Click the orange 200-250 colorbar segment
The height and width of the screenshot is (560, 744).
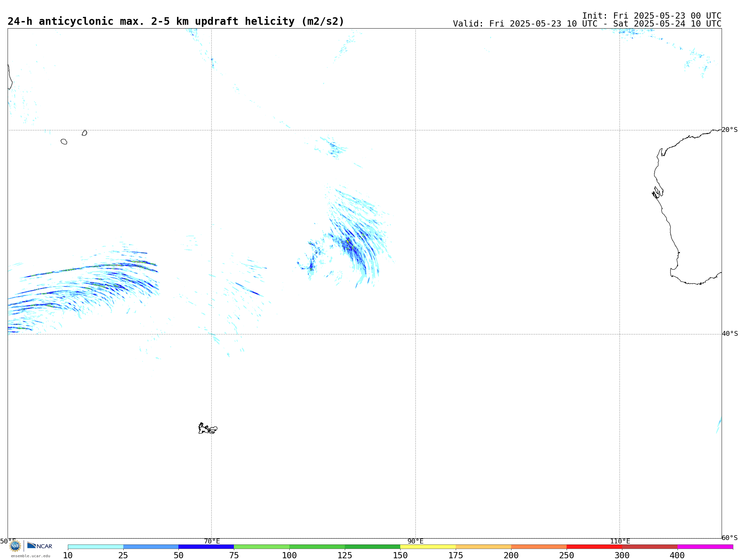point(539,547)
